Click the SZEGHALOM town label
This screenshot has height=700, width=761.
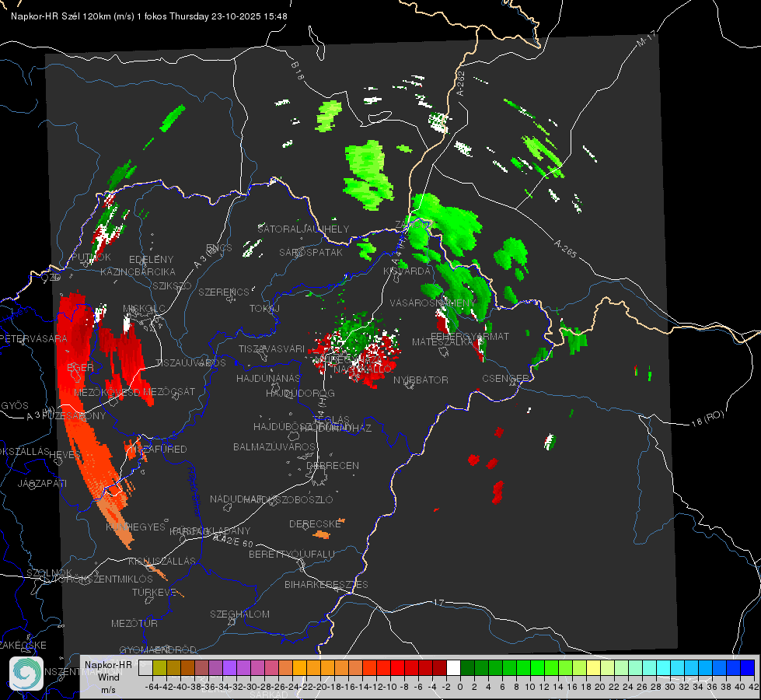point(239,614)
